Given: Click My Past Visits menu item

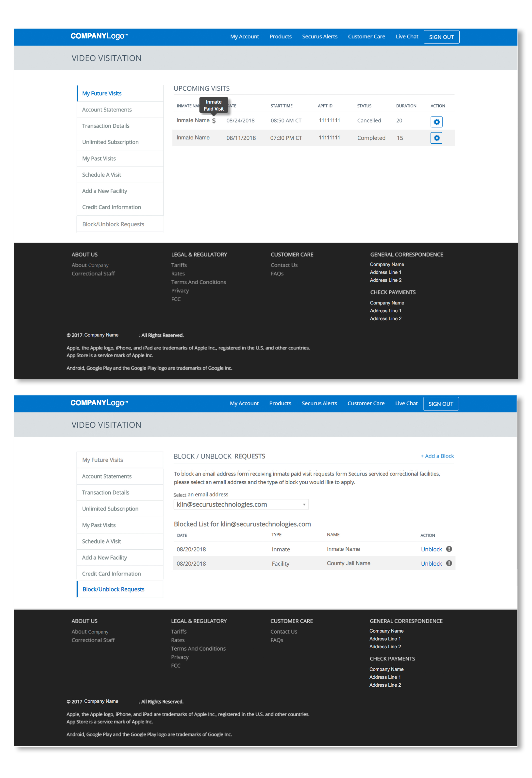Looking at the screenshot, I should click(99, 158).
